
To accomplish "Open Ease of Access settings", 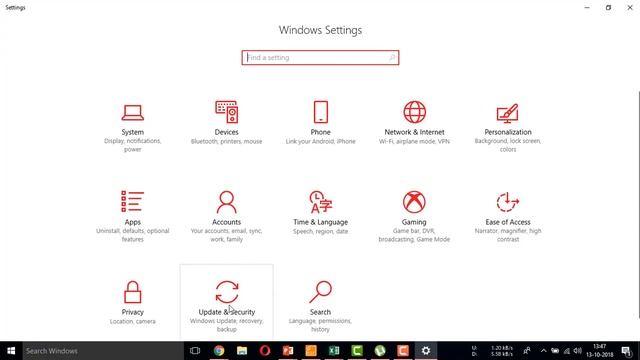I will [508, 217].
